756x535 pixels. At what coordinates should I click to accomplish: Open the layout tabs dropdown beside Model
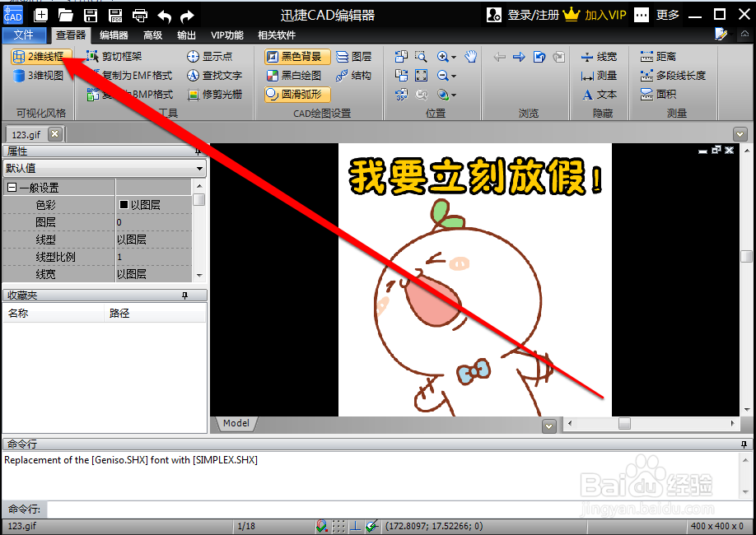click(549, 426)
